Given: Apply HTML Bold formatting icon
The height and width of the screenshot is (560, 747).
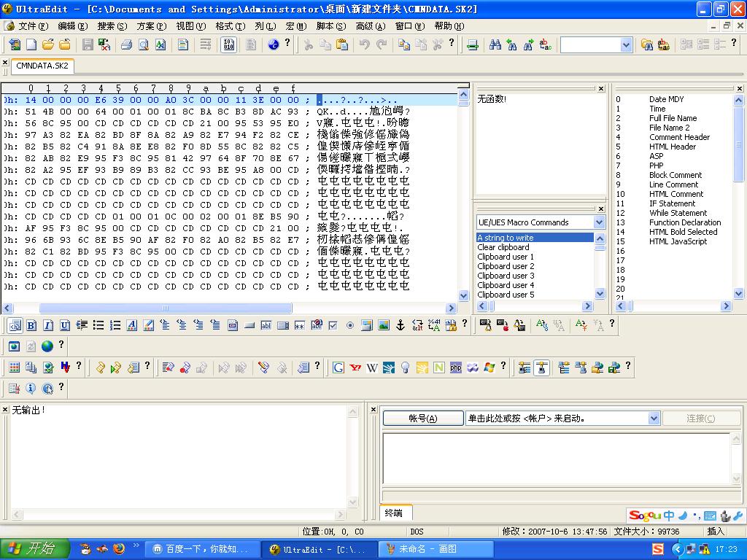Looking at the screenshot, I should point(31,325).
